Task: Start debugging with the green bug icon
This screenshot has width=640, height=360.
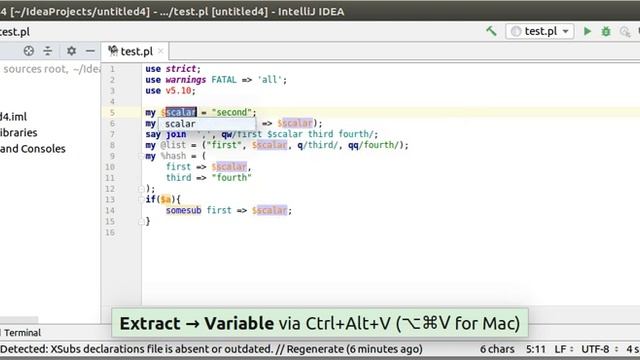Action: 606,31
